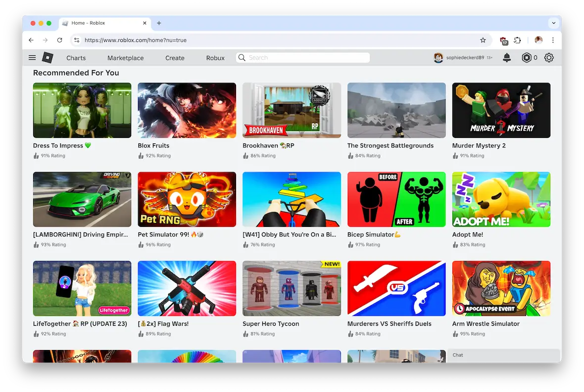The height and width of the screenshot is (392, 584).
Task: Go to the Create page
Action: pos(175,58)
